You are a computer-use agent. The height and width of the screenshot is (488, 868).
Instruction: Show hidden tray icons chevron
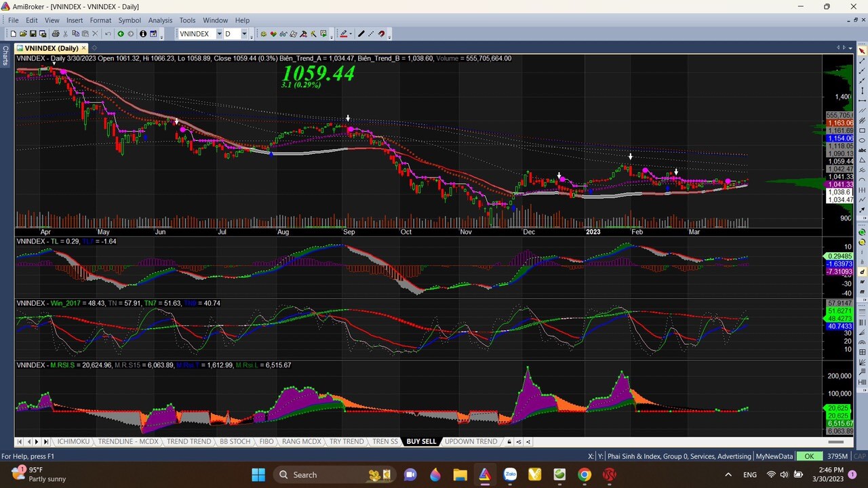click(x=728, y=474)
